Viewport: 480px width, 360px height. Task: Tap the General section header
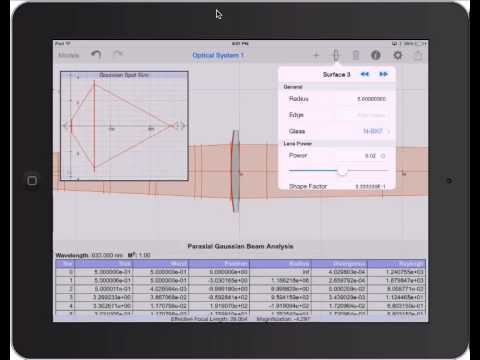tap(293, 87)
